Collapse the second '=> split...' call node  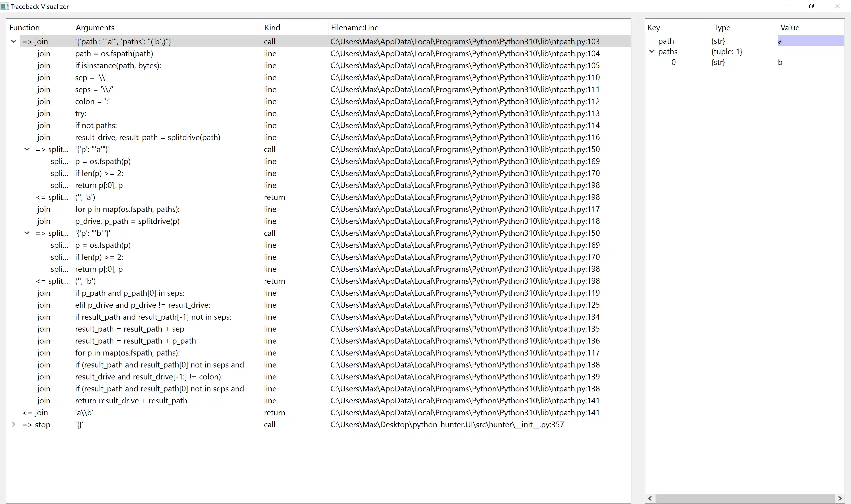27,233
